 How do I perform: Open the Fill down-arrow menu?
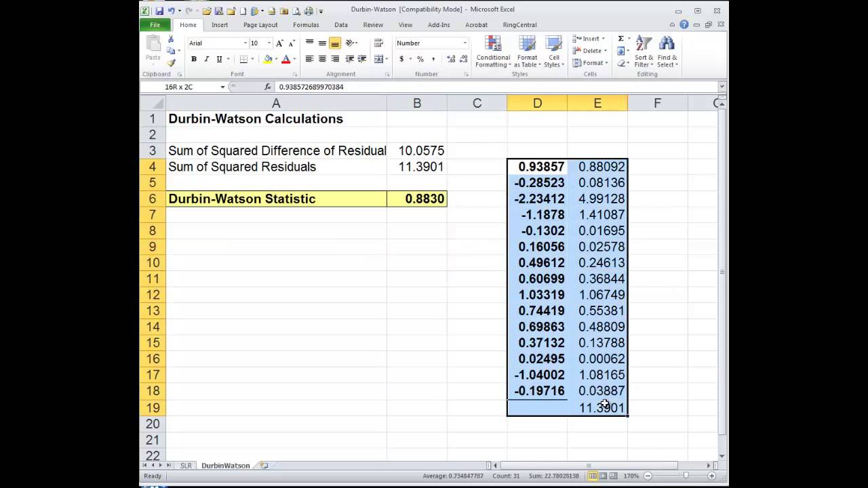point(623,51)
